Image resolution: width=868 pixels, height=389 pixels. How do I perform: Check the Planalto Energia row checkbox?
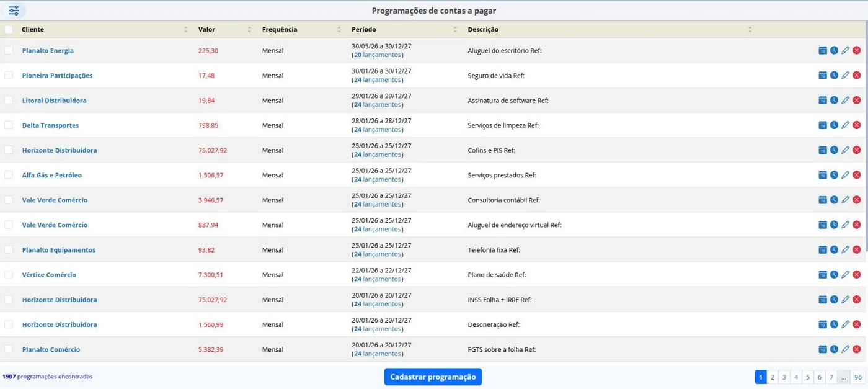9,50
